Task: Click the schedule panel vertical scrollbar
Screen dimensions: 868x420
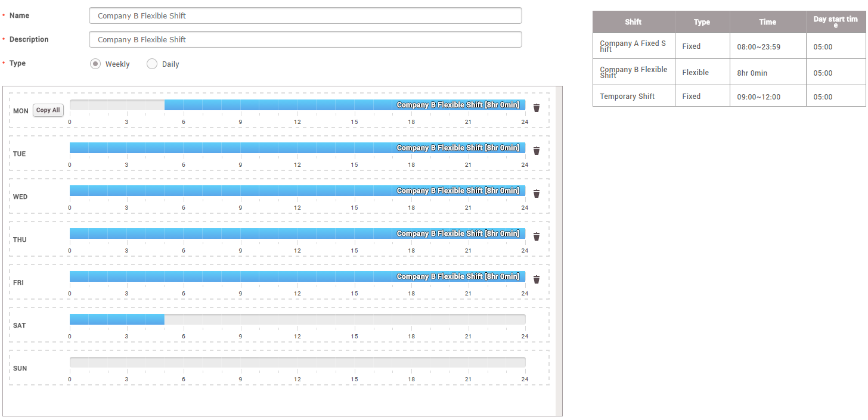Action: tap(559, 250)
